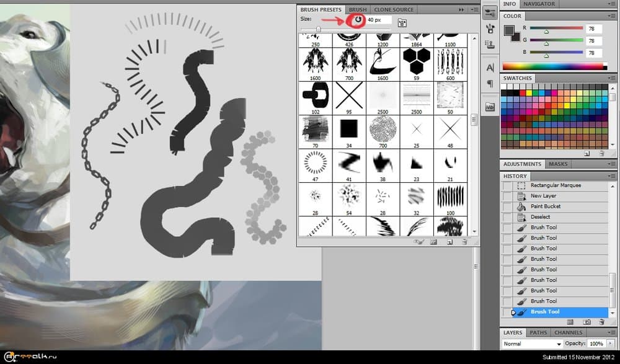Open the Brush Presets dock icon
Viewport: 620px width, 364px height.
490,12
